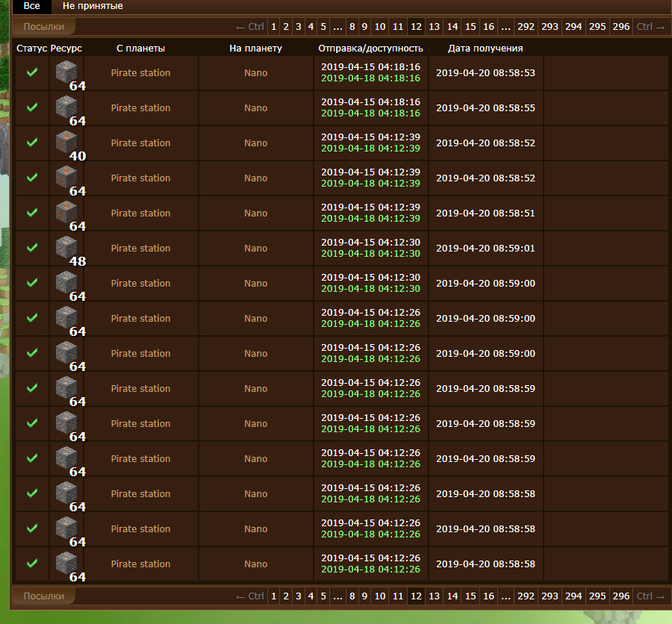Select resource icon in row received 08:58:55
Screen dimensions: 672x624
66,107
